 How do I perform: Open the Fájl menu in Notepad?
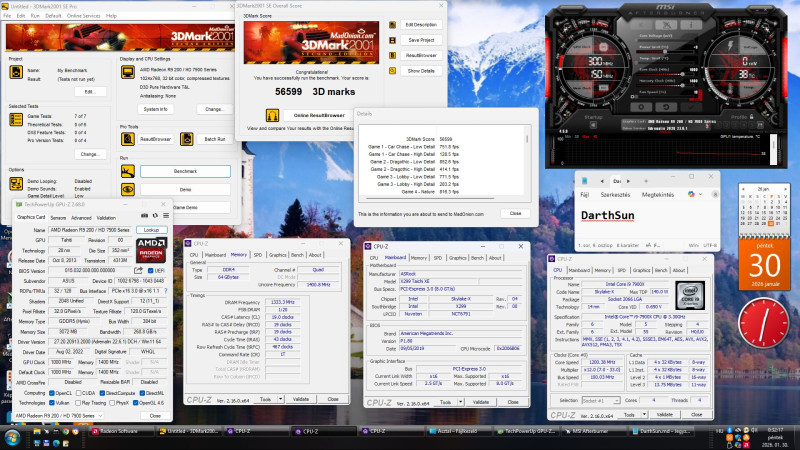(585, 194)
